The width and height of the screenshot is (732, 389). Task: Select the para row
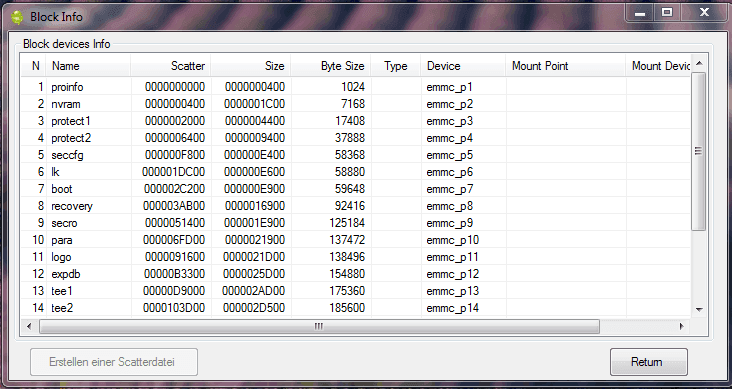click(x=355, y=240)
